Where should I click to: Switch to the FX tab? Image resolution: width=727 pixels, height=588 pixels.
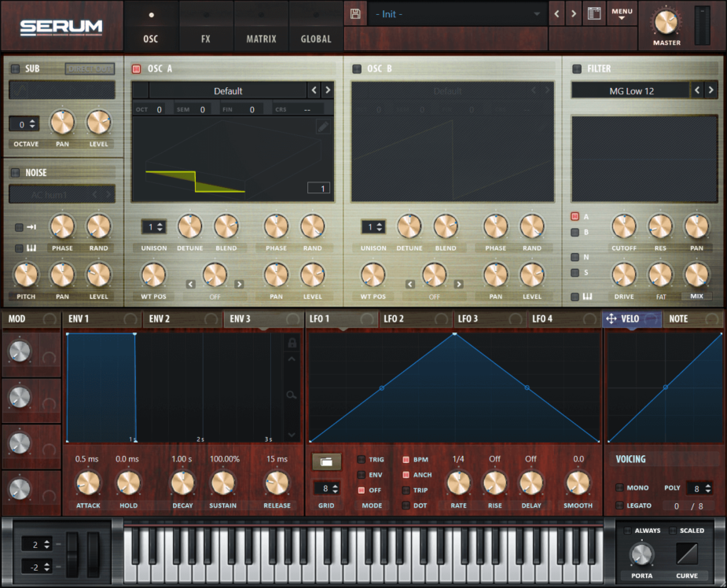point(205,26)
